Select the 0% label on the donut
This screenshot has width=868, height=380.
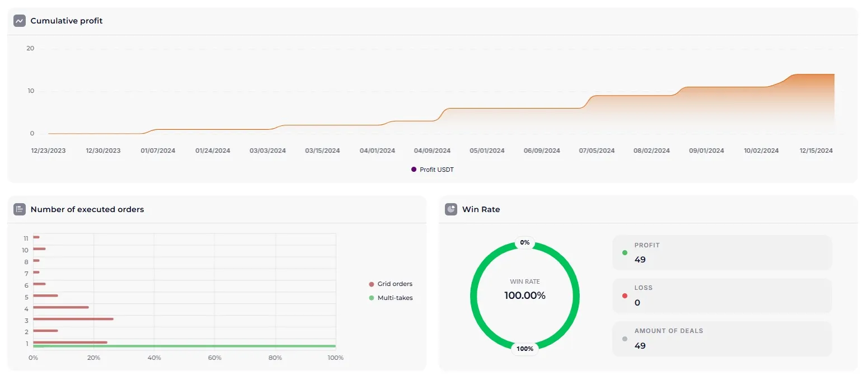pyautogui.click(x=524, y=243)
